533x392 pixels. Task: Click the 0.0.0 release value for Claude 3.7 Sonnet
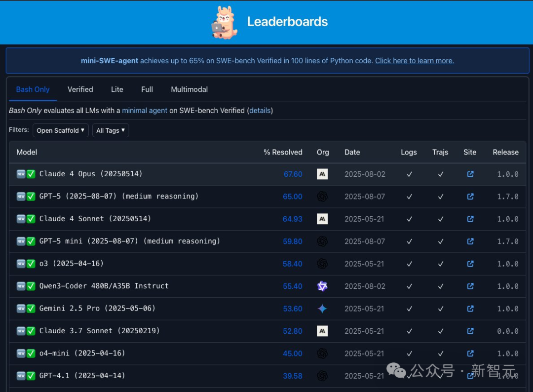(x=508, y=331)
